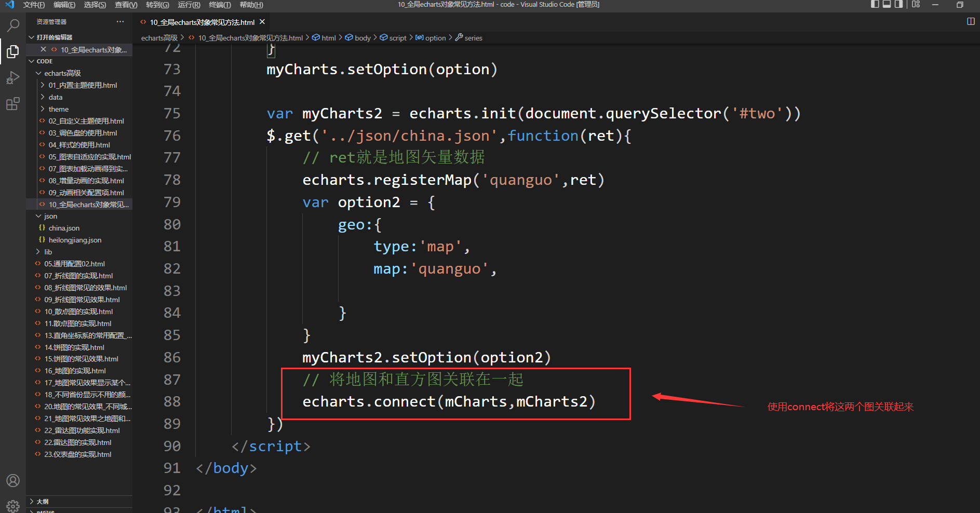Click the option breadcrumb segment

pos(435,38)
